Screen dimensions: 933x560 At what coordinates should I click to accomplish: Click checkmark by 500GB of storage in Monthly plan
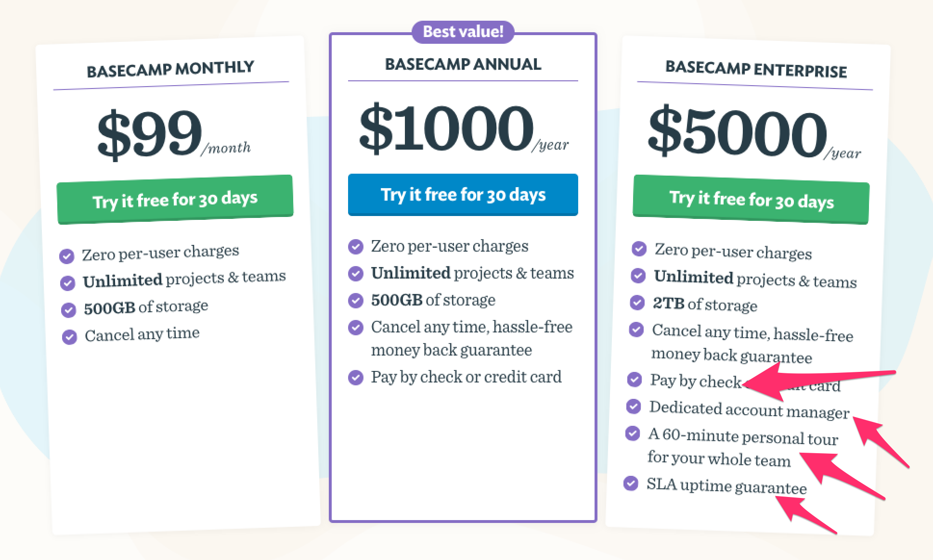click(69, 310)
